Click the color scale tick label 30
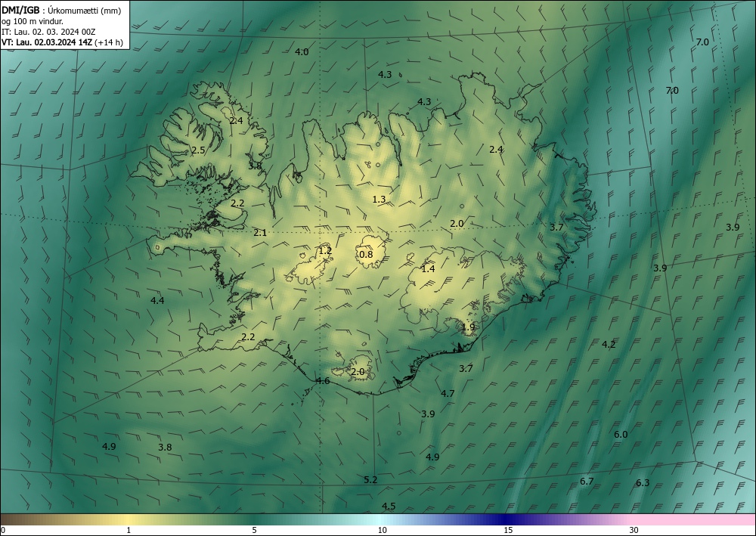Image resolution: width=756 pixels, height=536 pixels. tap(634, 531)
